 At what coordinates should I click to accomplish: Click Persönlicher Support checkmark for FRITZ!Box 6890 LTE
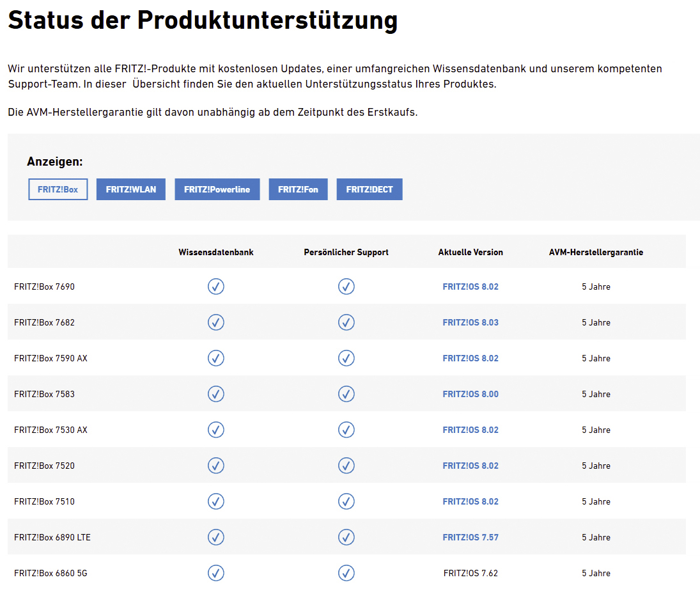point(346,537)
